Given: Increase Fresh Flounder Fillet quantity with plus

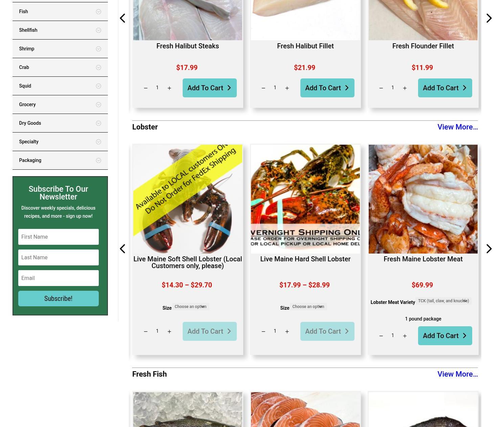Looking at the screenshot, I should point(405,88).
